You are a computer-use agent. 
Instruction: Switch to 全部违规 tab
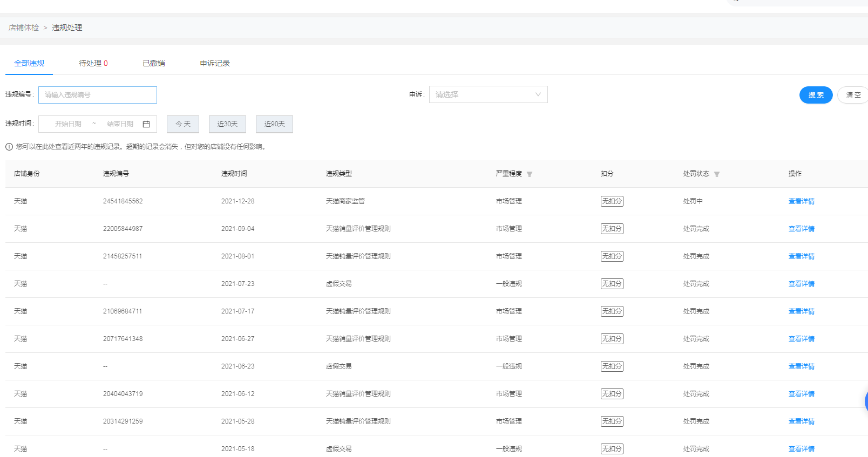click(29, 64)
